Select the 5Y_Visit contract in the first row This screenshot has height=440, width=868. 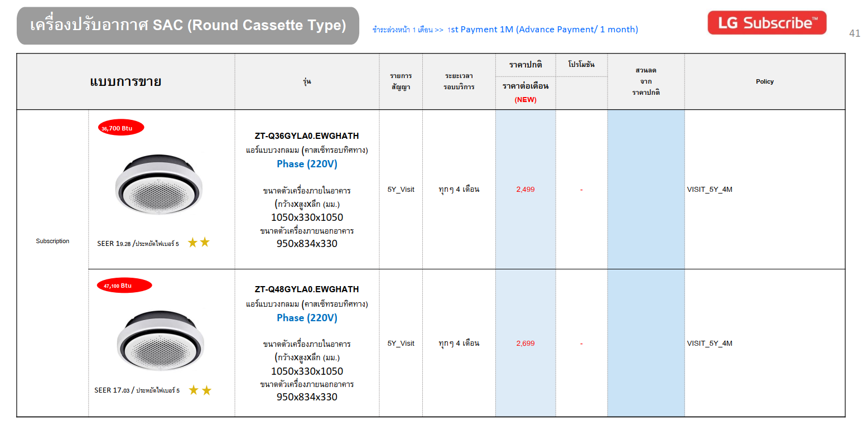[401, 190]
